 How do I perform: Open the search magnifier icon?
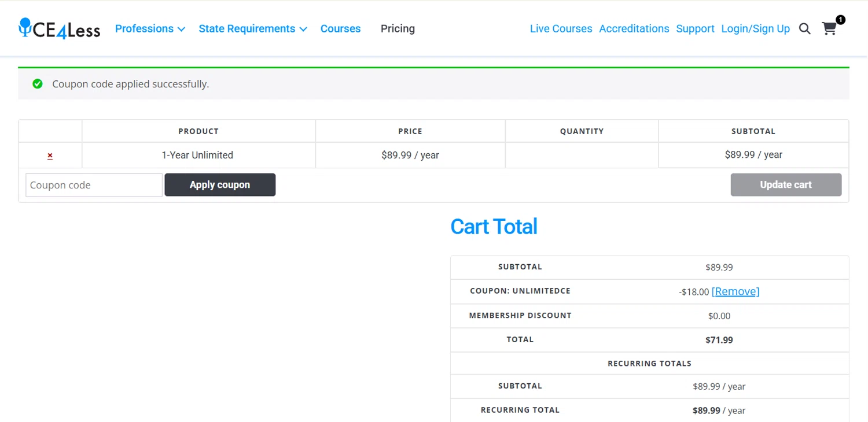pos(804,29)
